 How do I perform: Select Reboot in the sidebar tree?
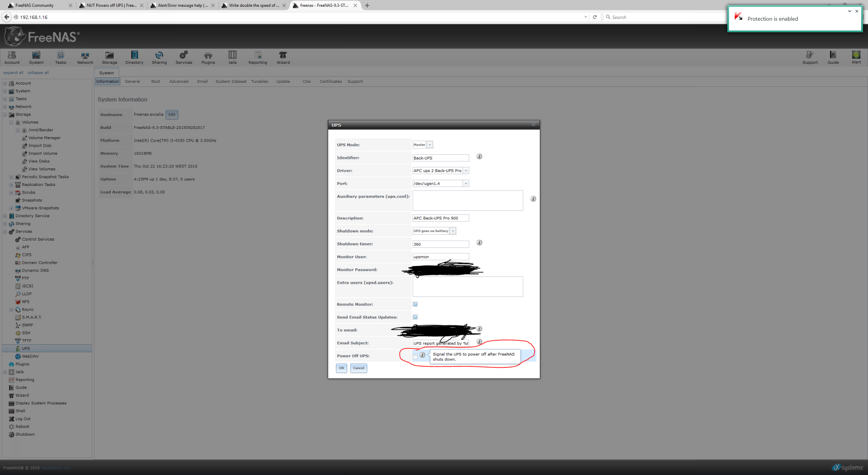[22, 427]
